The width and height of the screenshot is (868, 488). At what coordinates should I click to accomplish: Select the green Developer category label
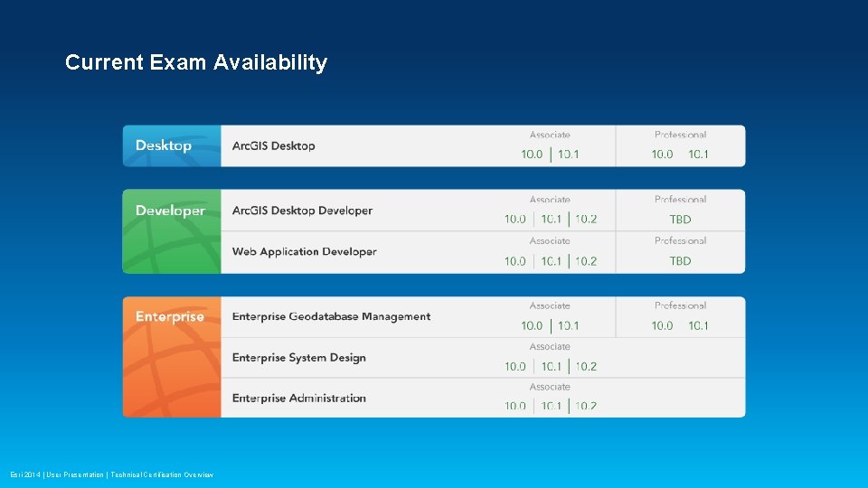tap(171, 211)
